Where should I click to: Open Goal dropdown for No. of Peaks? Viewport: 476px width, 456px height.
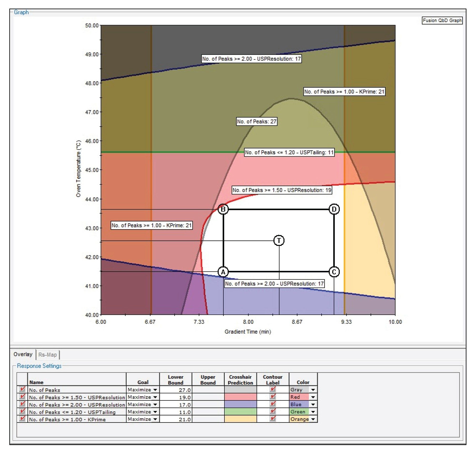(x=155, y=390)
